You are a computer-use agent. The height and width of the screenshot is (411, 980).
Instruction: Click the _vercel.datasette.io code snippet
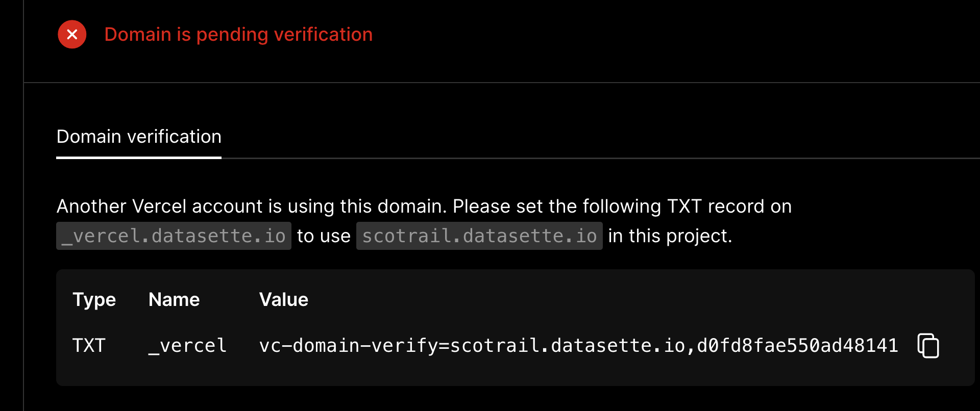(173, 235)
